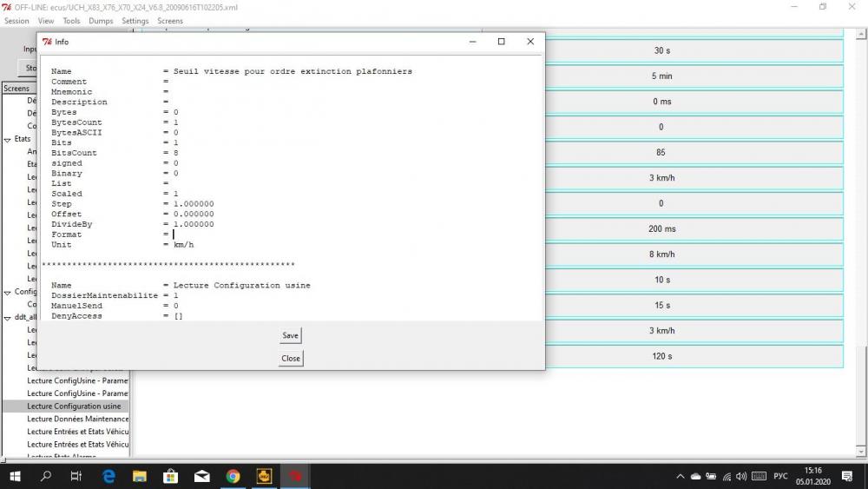Image resolution: width=868 pixels, height=489 pixels.
Task: Click the battery tray icon
Action: [x=712, y=476]
